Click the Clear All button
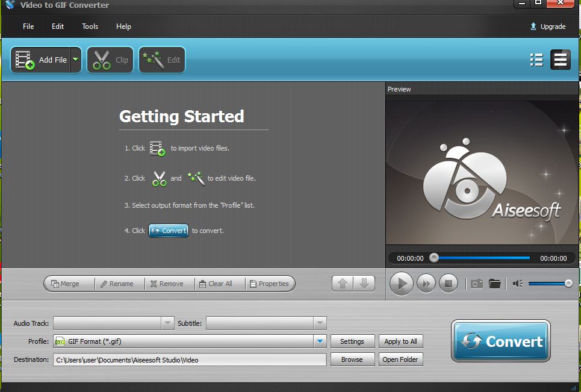The image size is (581, 392). [x=219, y=284]
